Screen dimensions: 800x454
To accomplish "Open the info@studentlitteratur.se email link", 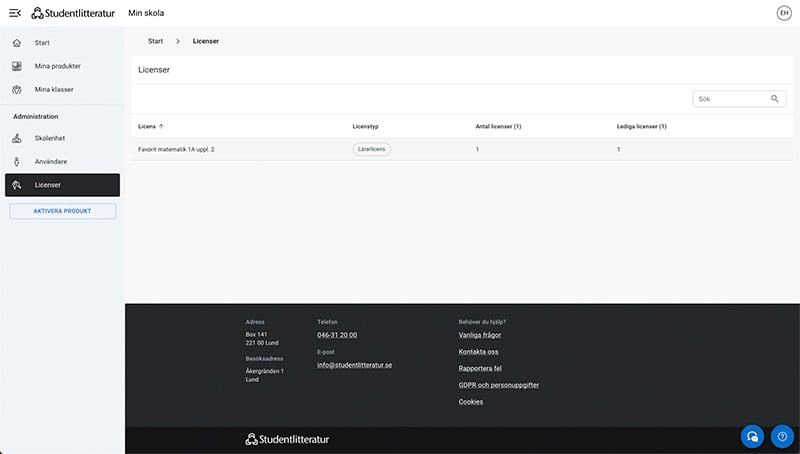I will coord(355,365).
